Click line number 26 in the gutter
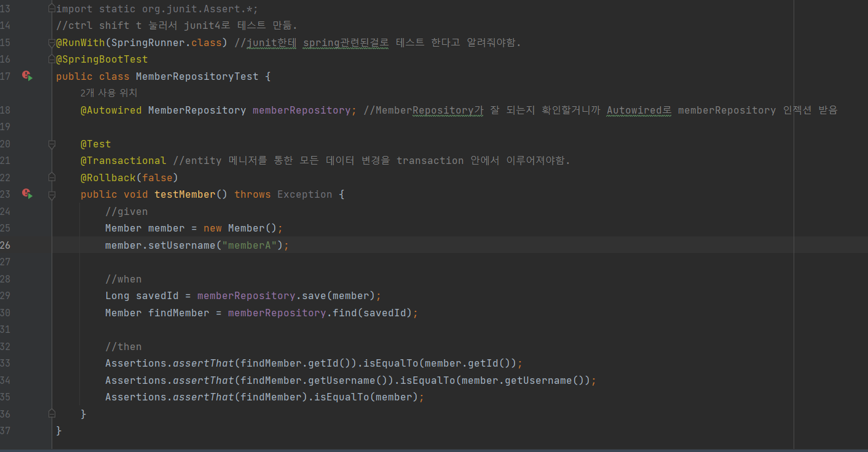Image resolution: width=868 pixels, height=452 pixels. (x=5, y=245)
